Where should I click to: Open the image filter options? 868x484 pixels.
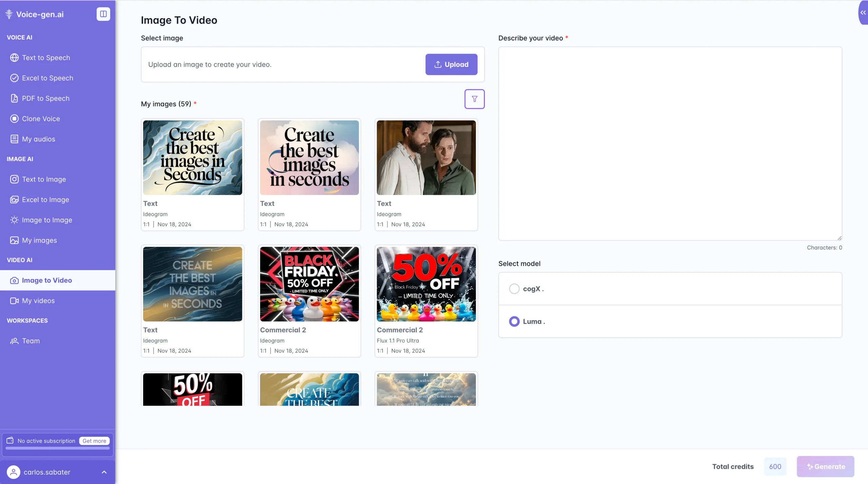coord(474,99)
